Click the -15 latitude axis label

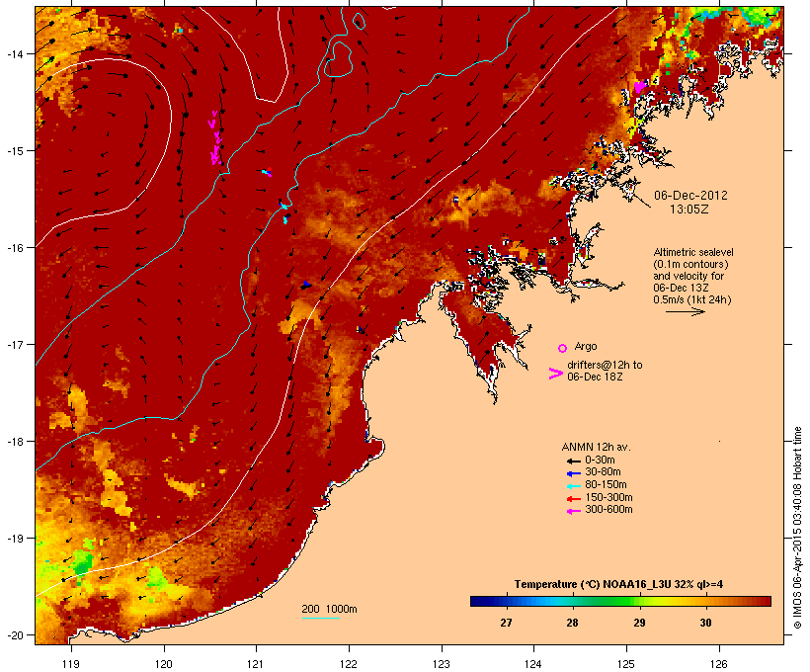[15, 151]
